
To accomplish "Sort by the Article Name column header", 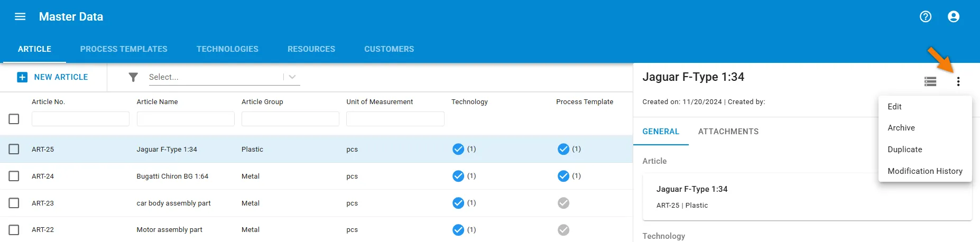I will pyautogui.click(x=157, y=102).
